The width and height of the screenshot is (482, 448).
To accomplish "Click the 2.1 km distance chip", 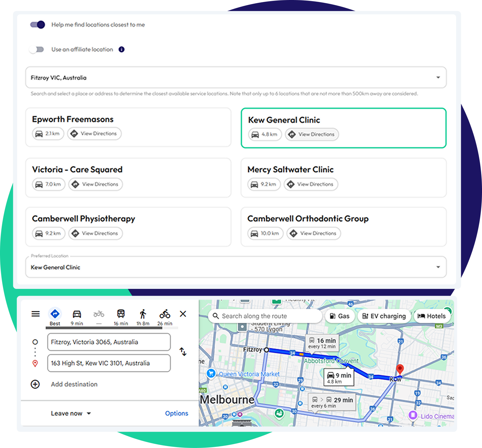I will [48, 133].
